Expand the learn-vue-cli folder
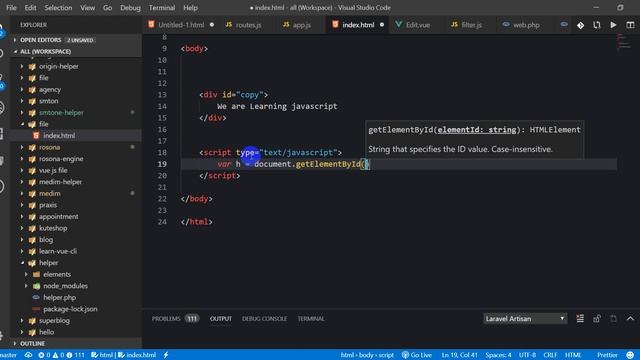 pyautogui.click(x=58, y=251)
